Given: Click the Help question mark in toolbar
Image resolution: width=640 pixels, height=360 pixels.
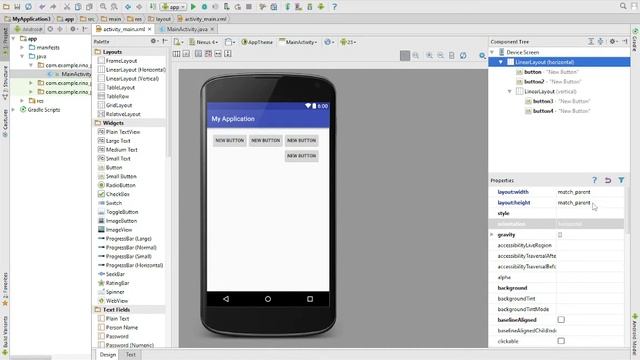Looking at the screenshot, I should tap(334, 7).
